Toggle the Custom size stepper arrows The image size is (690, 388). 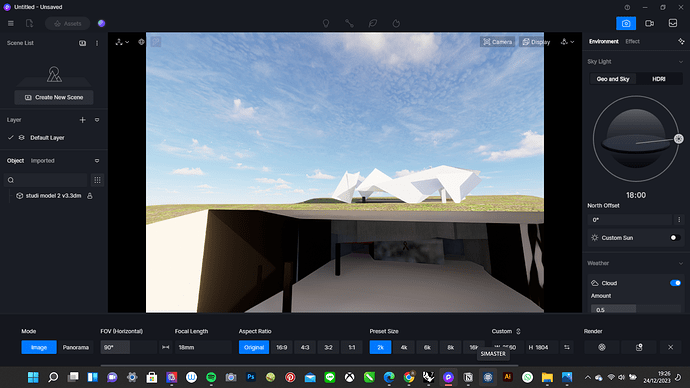518,331
